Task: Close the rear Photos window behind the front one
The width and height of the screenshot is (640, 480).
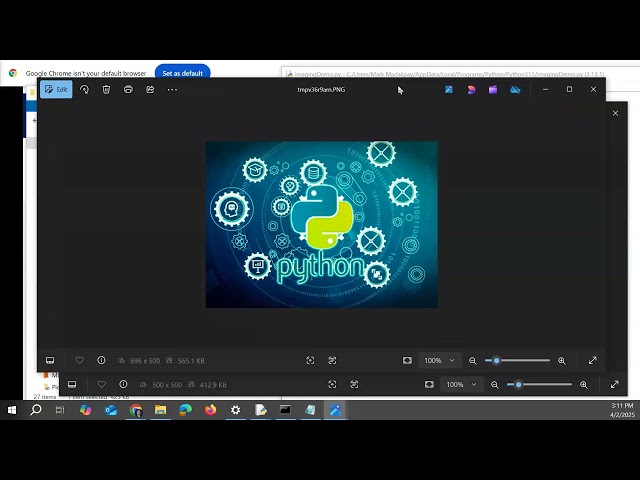Action: click(616, 113)
